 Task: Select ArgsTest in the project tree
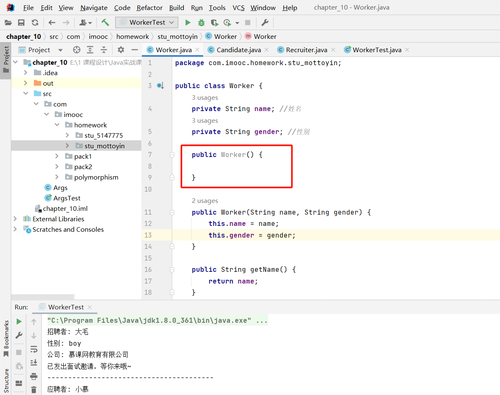point(67,198)
